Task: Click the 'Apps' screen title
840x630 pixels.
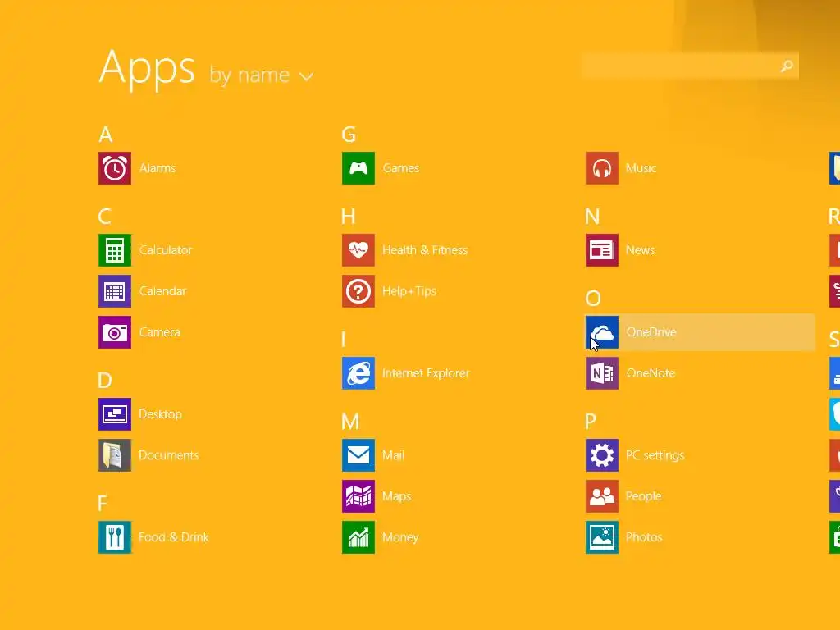Action: click(x=147, y=69)
